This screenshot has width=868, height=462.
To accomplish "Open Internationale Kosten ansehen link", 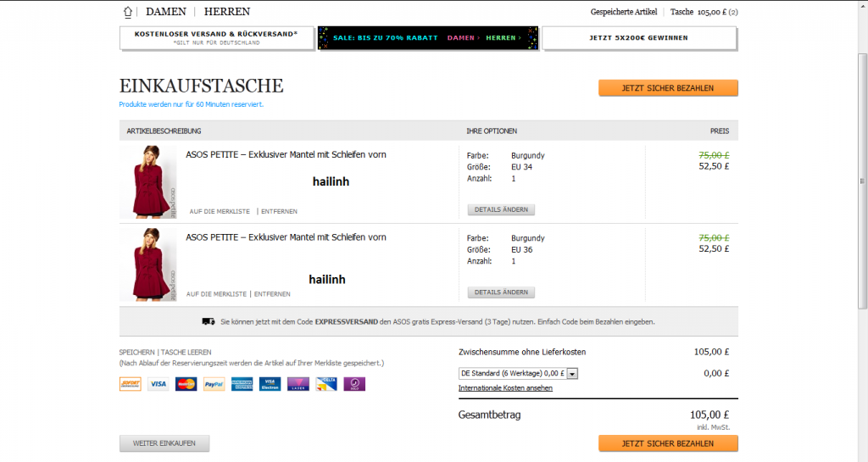I will coord(505,388).
